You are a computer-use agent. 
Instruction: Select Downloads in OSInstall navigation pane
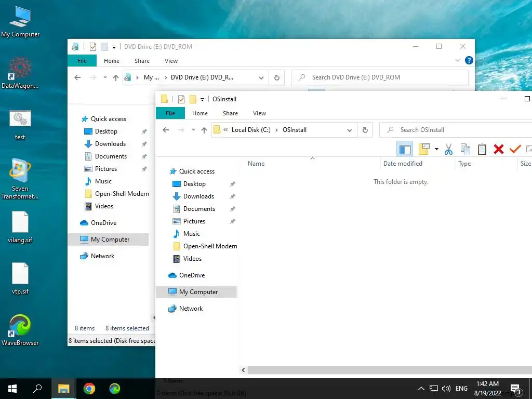pyautogui.click(x=198, y=196)
